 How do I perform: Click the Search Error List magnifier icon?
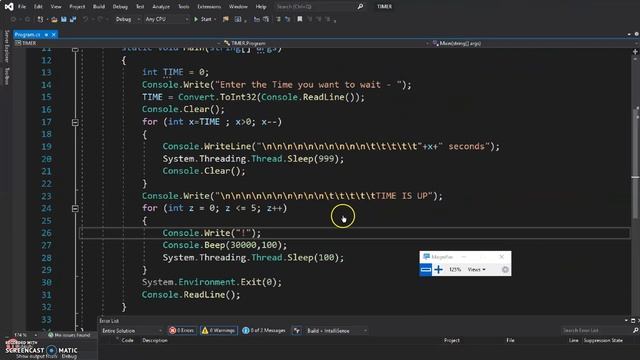tap(636, 330)
